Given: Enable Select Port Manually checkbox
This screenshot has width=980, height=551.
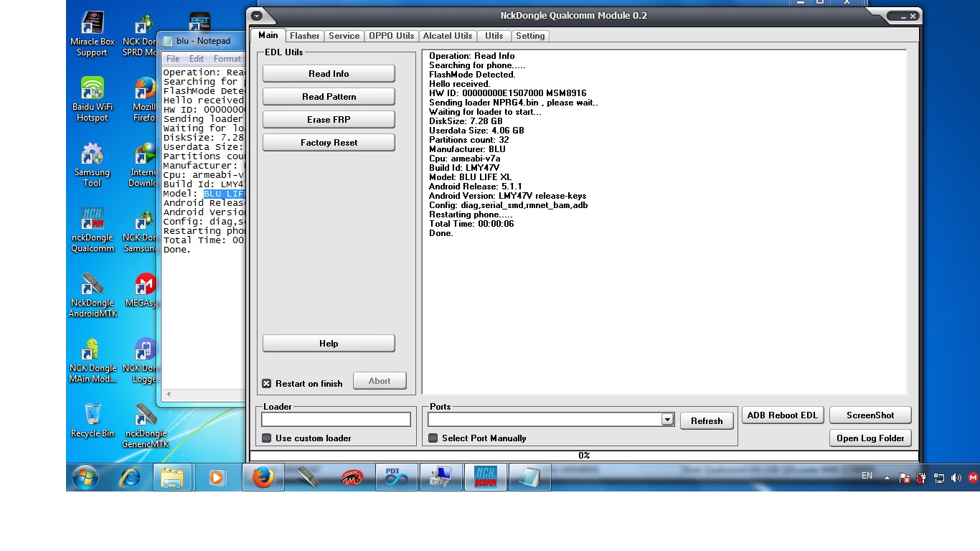Looking at the screenshot, I should 433,438.
